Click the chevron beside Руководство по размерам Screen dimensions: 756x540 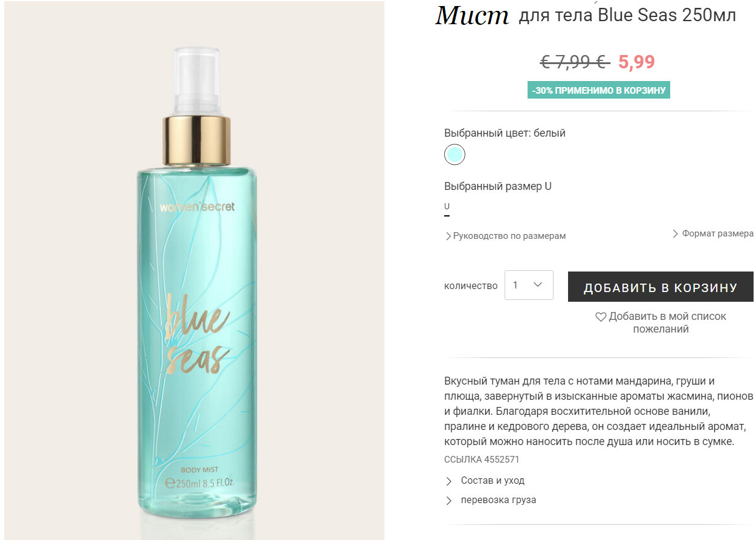coord(448,236)
